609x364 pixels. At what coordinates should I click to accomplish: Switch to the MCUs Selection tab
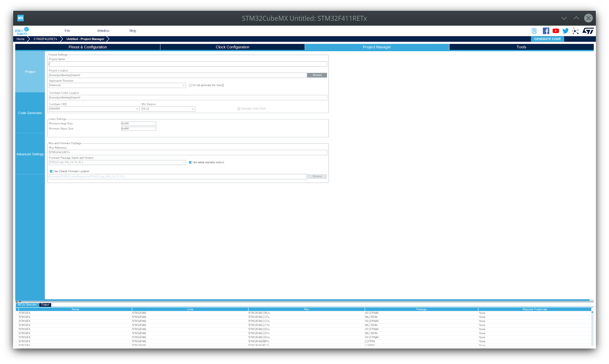(x=27, y=305)
